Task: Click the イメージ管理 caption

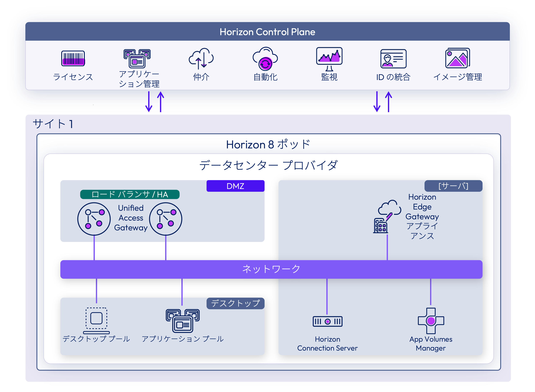Action: tap(458, 77)
